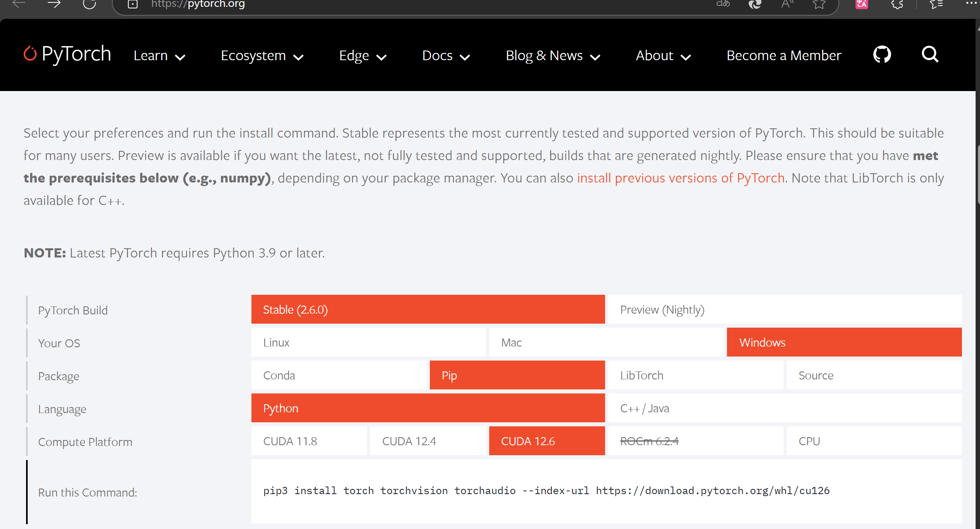The width and height of the screenshot is (980, 529).
Task: Expand the Learn dropdown menu
Action: pyautogui.click(x=159, y=56)
